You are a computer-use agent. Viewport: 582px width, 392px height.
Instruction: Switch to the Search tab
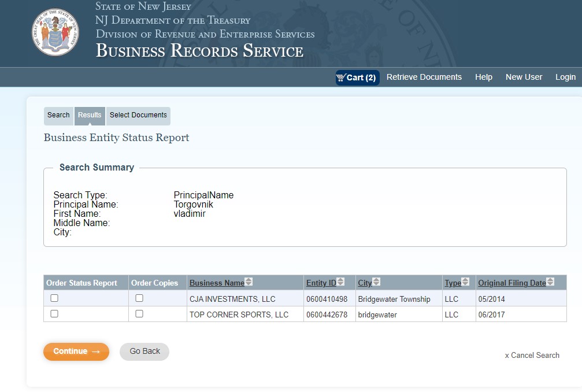[58, 115]
